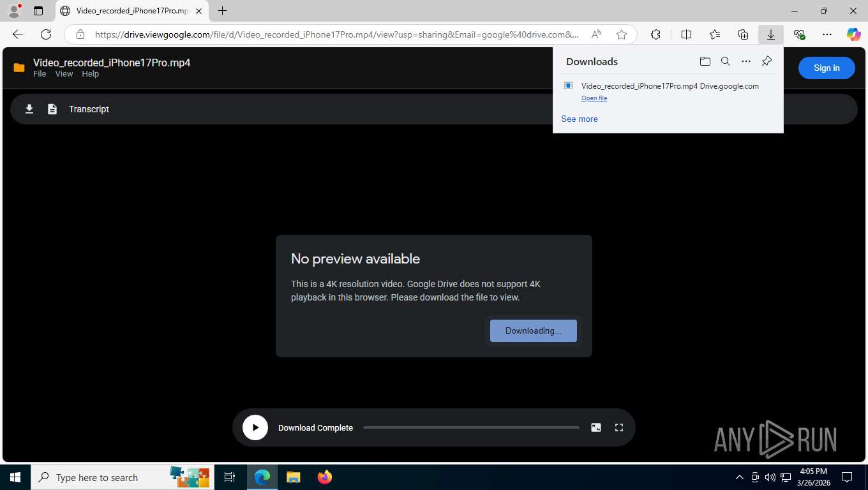This screenshot has width=868, height=490.
Task: Click the yellow Drive folder icon
Action: [19, 68]
